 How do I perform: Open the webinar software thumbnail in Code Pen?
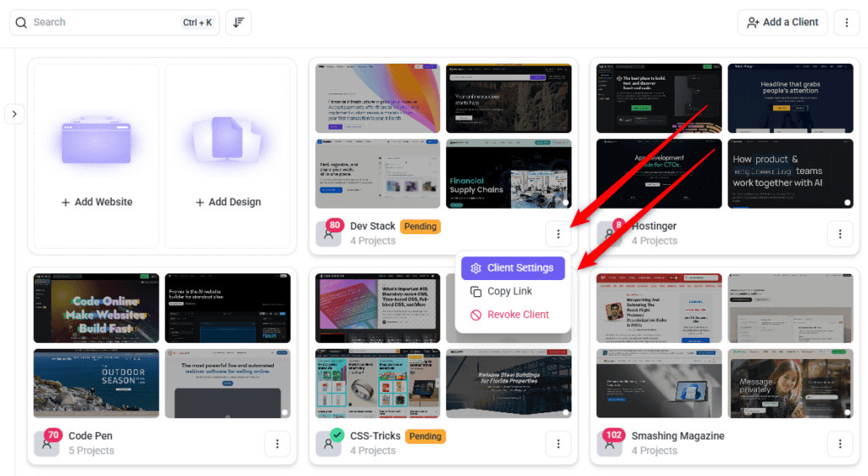click(x=227, y=384)
